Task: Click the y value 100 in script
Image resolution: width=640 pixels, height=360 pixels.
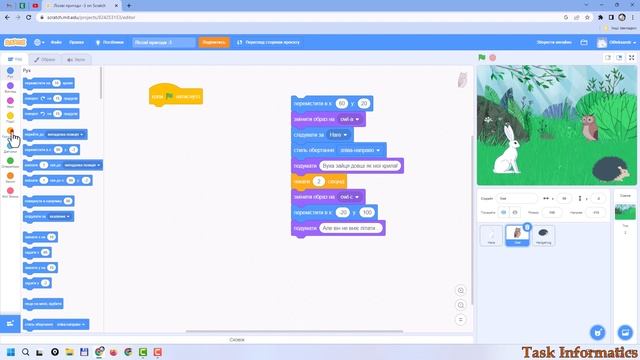Action: pyautogui.click(x=367, y=212)
